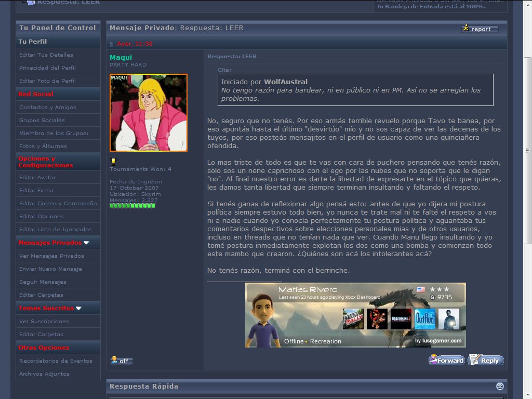The image size is (532, 399).
Task: Click the quoted WolfAustral message box
Action: (355, 90)
